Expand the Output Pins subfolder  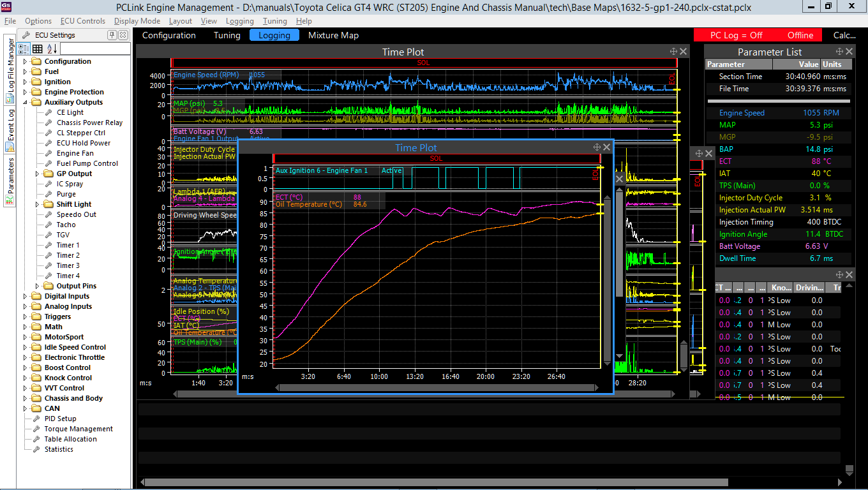[x=38, y=286]
